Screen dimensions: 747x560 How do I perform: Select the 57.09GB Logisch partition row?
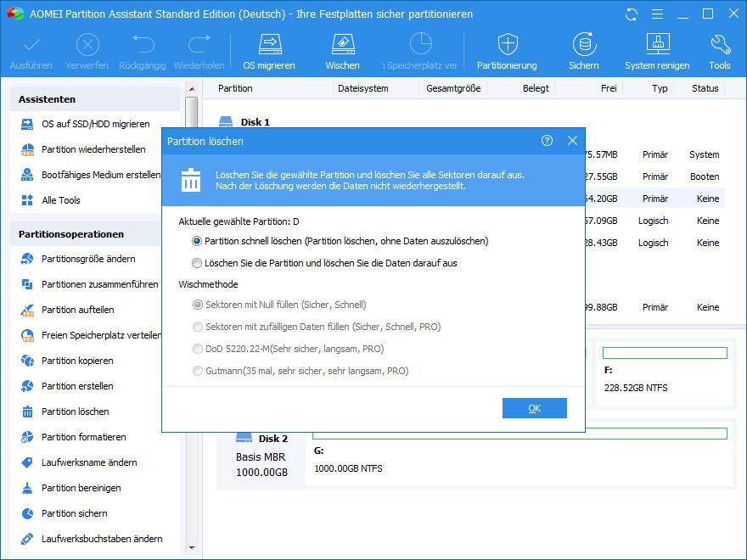pos(655,221)
